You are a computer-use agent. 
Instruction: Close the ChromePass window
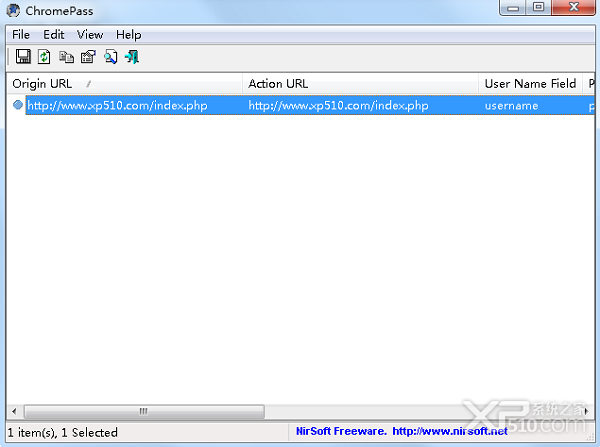tap(573, 7)
